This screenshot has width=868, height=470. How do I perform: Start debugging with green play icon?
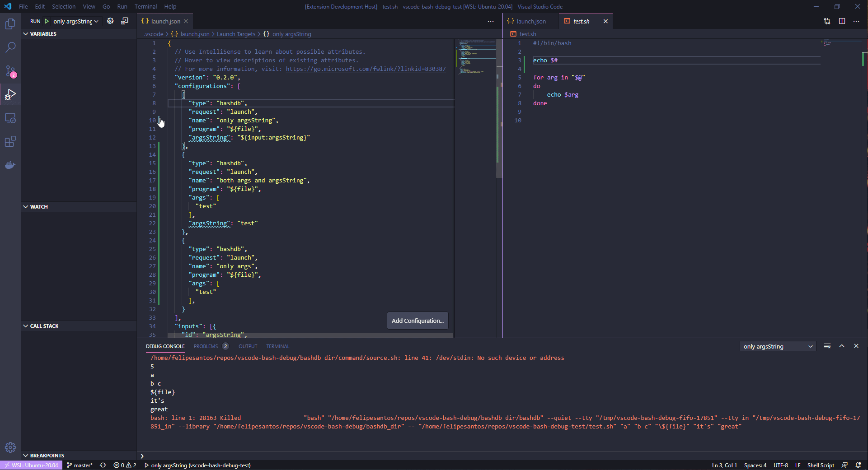[x=47, y=21]
